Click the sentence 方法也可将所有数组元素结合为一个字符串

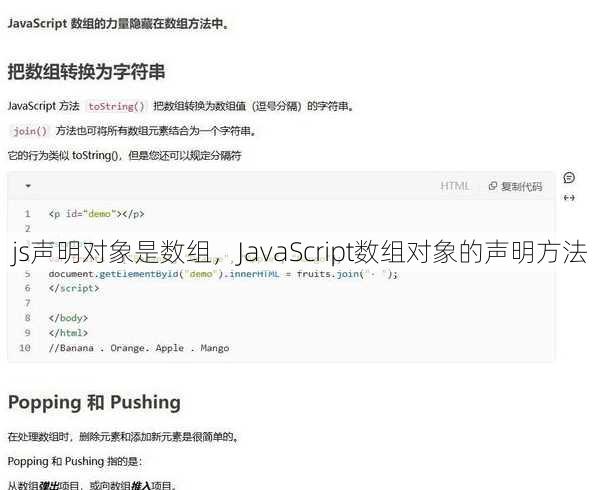pyautogui.click(x=155, y=131)
